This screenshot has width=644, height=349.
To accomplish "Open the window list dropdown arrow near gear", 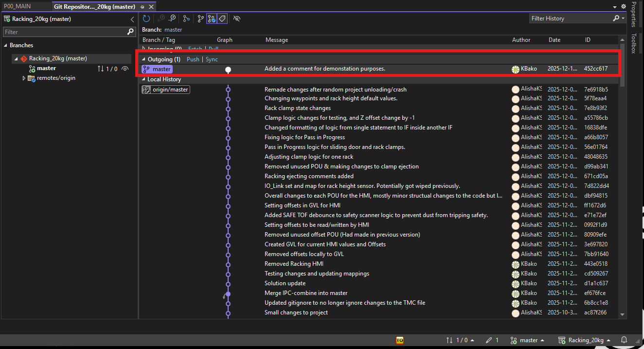I will tap(614, 7).
